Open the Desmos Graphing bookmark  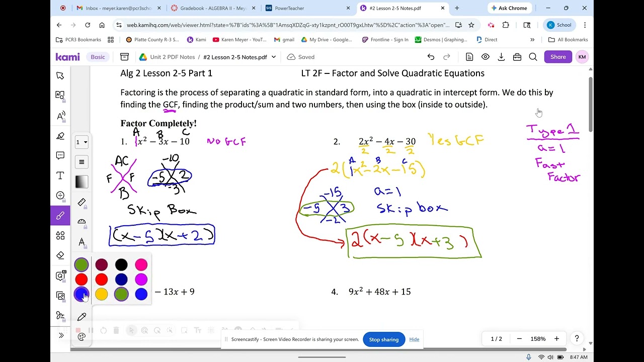(441, 40)
